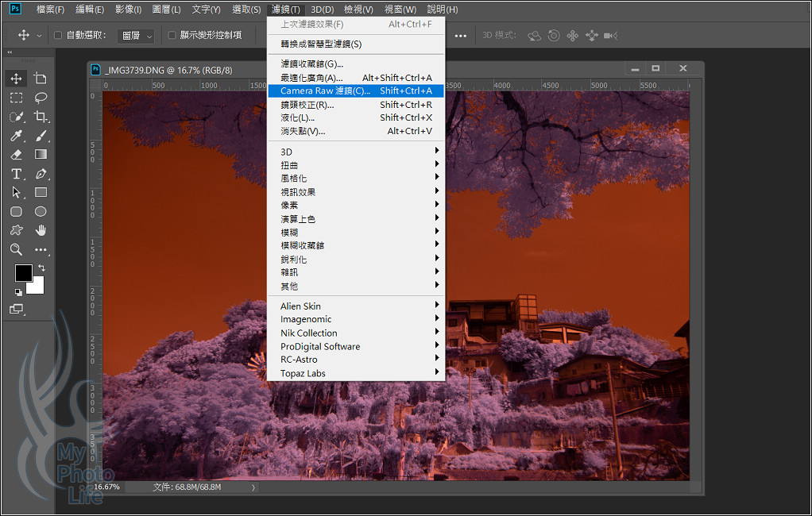812x516 pixels.
Task: Toggle the 顯示變形控制項 checkbox
Action: (x=172, y=35)
